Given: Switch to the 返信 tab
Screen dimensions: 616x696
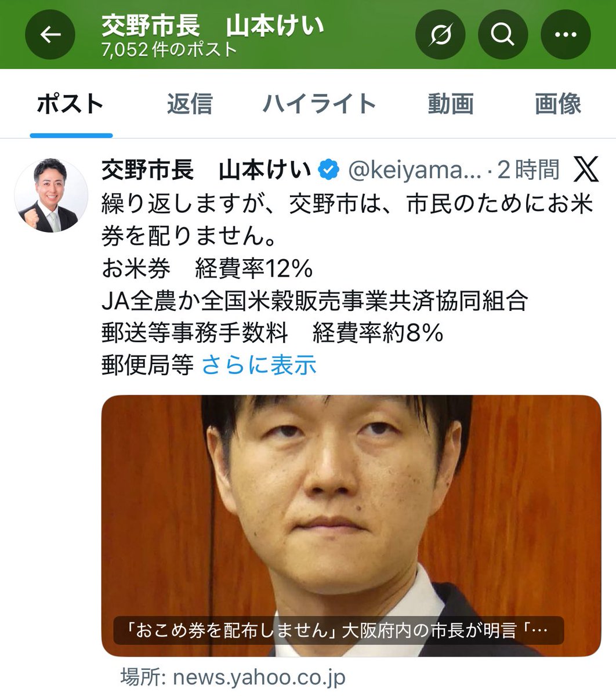Looking at the screenshot, I should pos(190,104).
